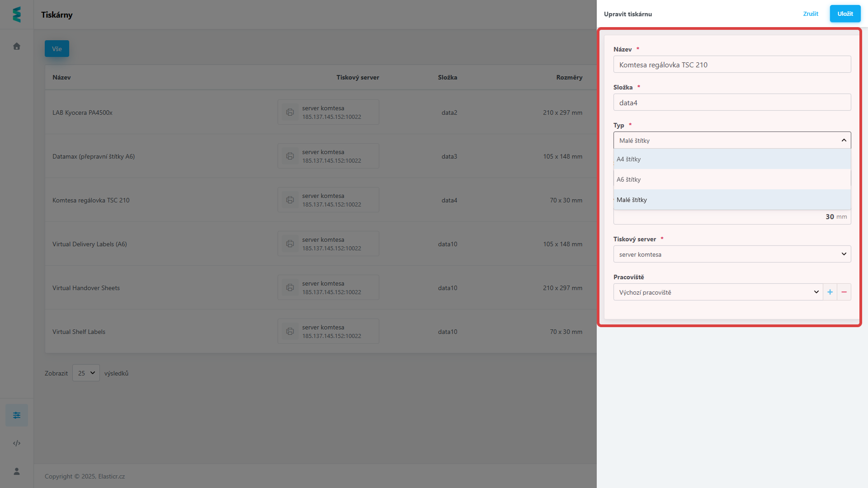Image resolution: width=868 pixels, height=488 pixels.
Task: Click the Elasticr logo icon
Action: pyautogui.click(x=17, y=14)
